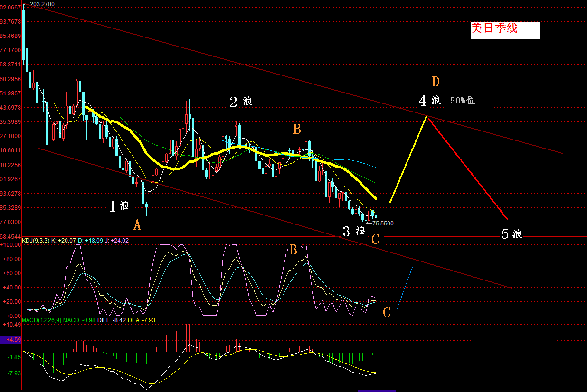
Task: Click the 60.2956 price axis label
Action: coord(10,79)
